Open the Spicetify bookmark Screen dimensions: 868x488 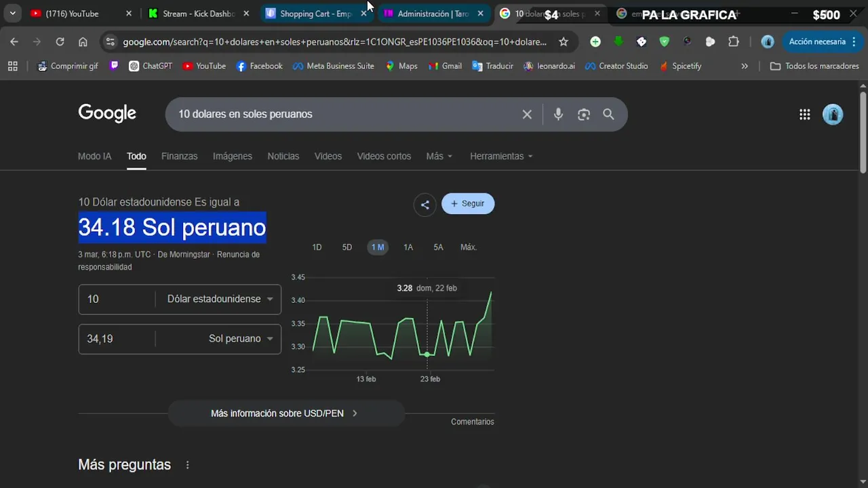(679, 66)
